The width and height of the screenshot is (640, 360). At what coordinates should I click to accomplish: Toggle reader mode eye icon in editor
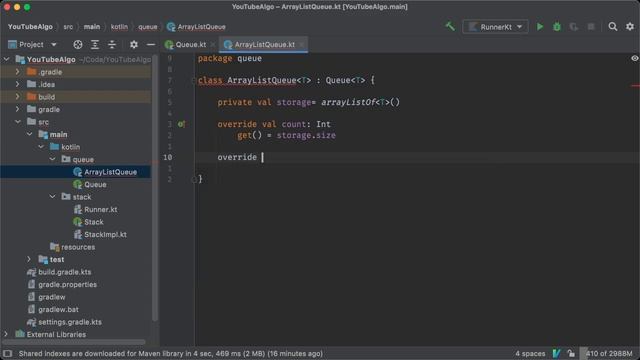[634, 58]
